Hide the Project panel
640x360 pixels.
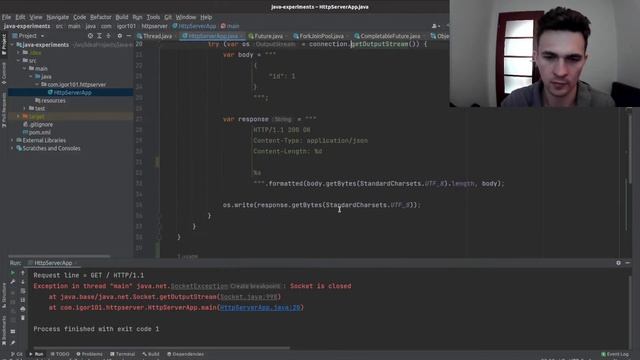coord(129,36)
